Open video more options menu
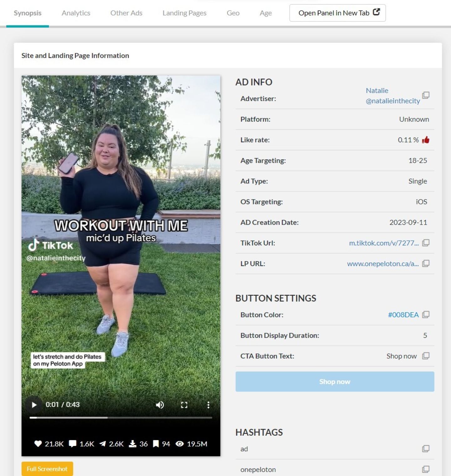451x476 pixels. point(208,405)
